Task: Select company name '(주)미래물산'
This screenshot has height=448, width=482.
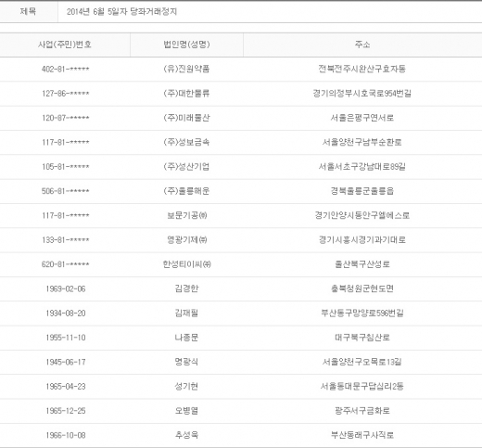Action: click(x=186, y=118)
